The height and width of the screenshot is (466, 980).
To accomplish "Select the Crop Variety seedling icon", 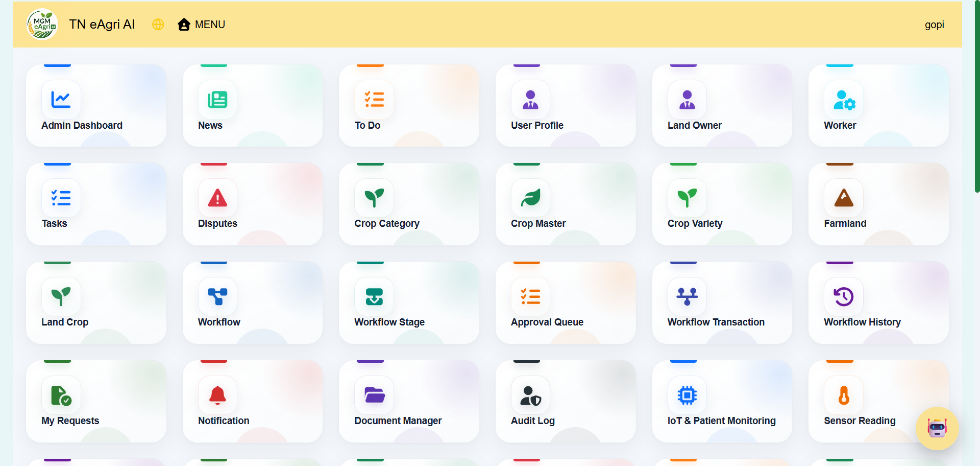I will (x=687, y=198).
